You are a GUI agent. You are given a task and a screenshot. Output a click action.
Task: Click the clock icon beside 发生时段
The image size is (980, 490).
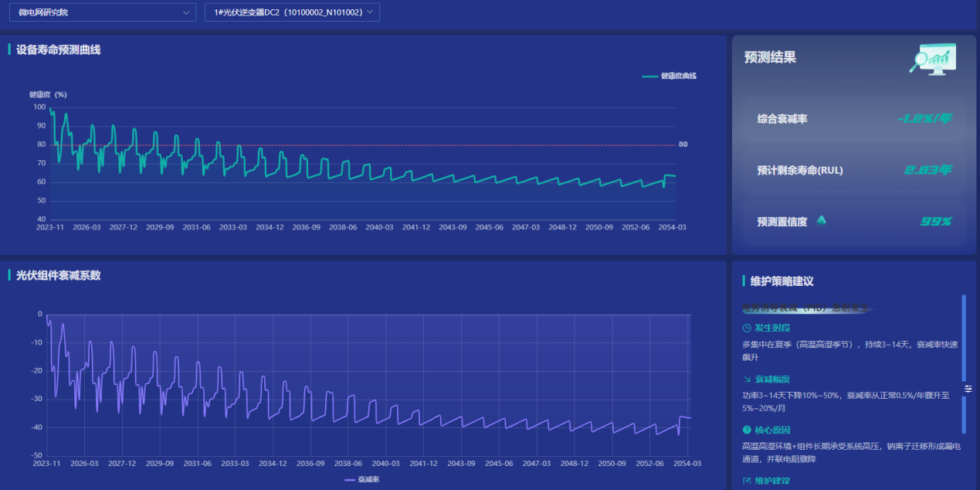[x=747, y=328]
